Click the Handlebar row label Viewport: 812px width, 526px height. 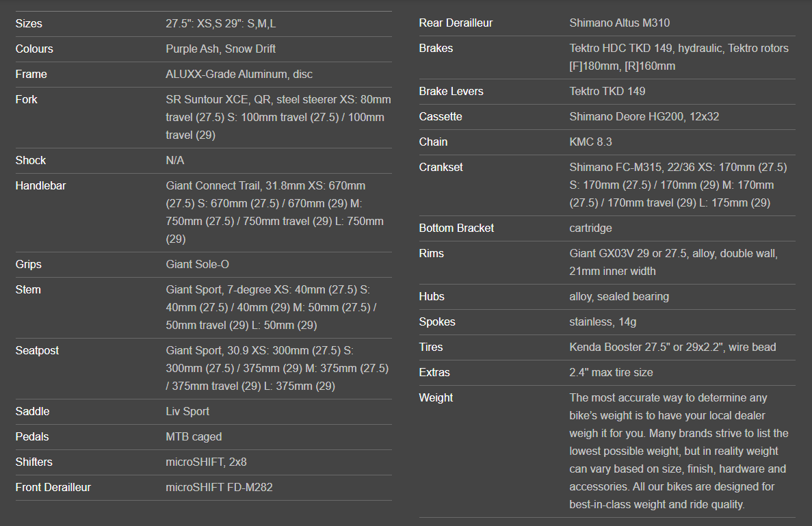coord(41,185)
